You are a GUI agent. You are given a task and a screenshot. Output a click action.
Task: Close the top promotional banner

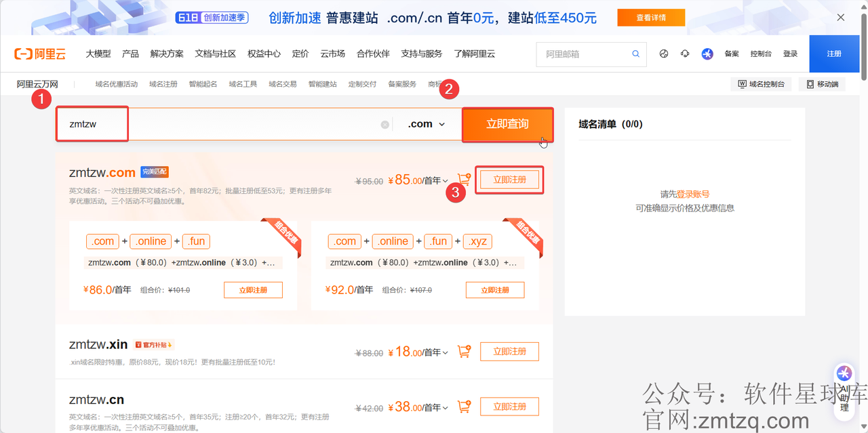click(x=841, y=18)
